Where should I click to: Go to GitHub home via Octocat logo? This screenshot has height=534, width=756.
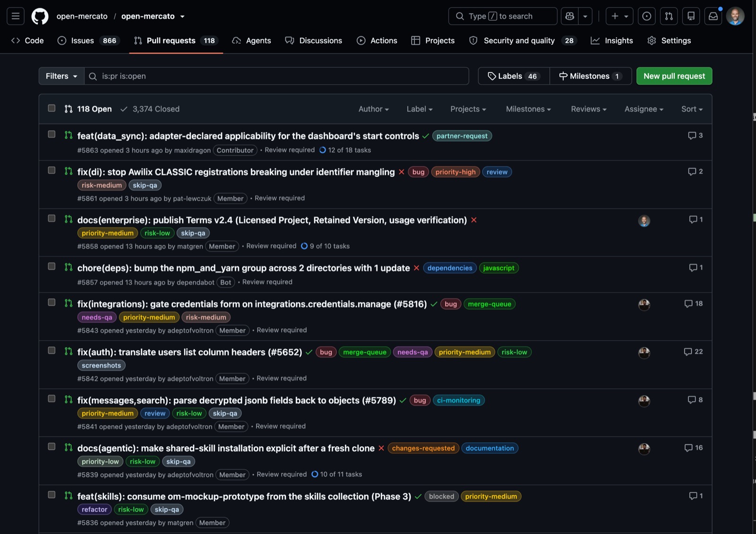[x=40, y=16]
